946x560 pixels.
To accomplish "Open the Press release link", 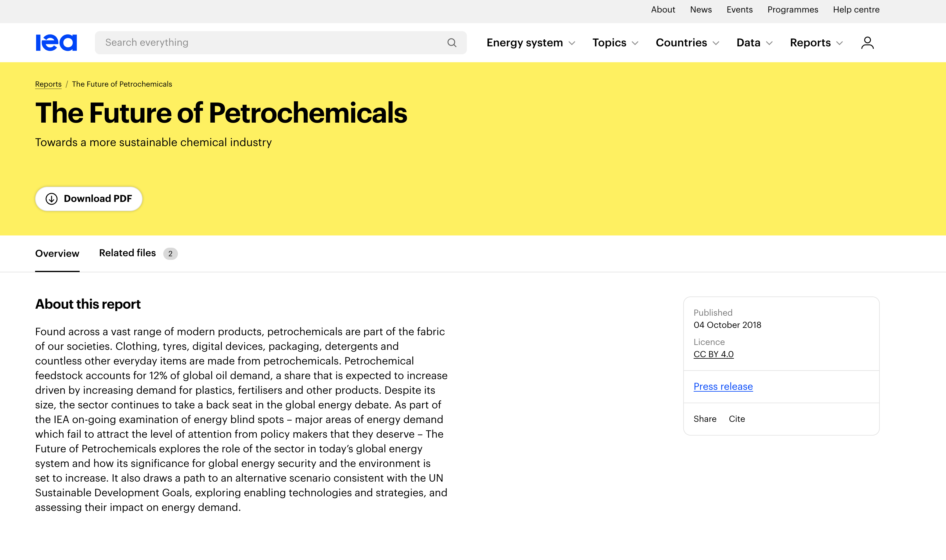I will pyautogui.click(x=723, y=386).
